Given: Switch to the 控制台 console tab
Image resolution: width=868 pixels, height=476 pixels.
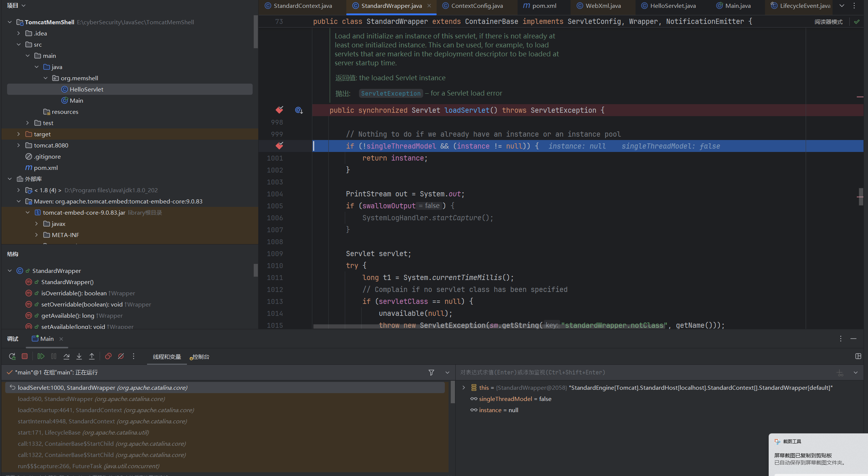Looking at the screenshot, I should pos(200,357).
